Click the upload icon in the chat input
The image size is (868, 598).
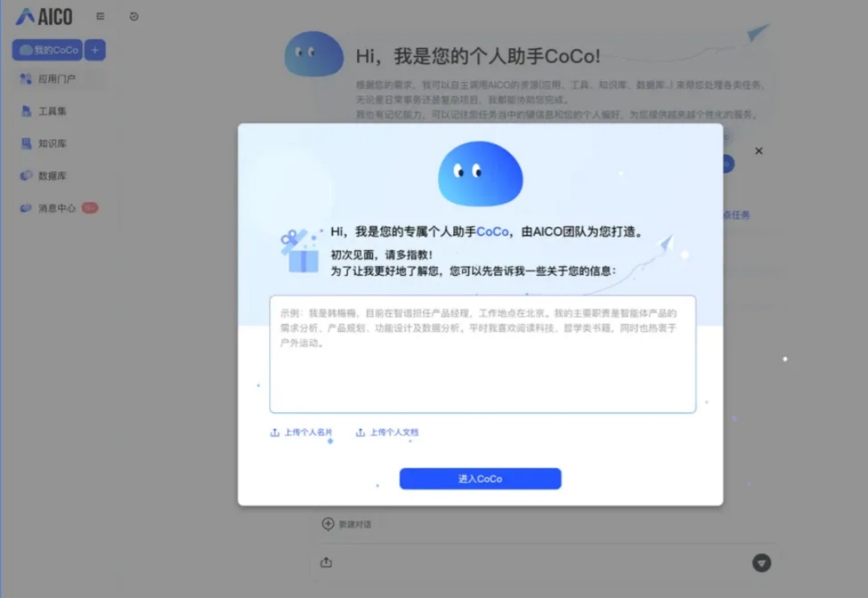[x=326, y=563]
